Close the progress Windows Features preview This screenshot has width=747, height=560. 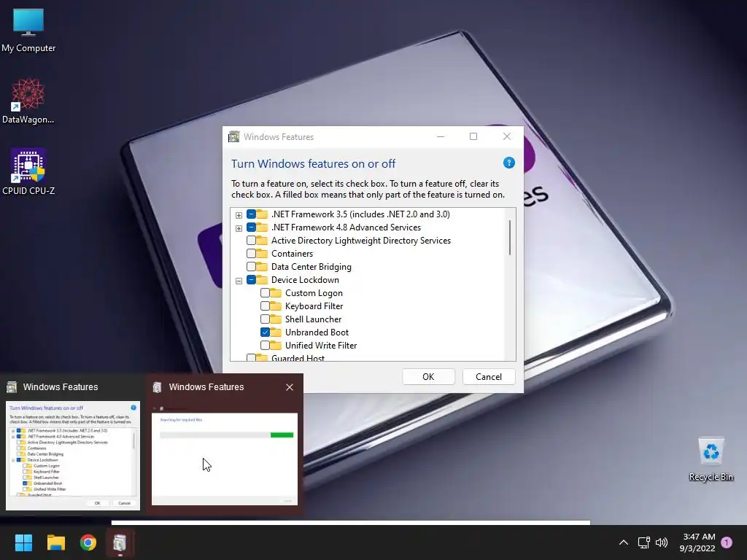tap(289, 387)
